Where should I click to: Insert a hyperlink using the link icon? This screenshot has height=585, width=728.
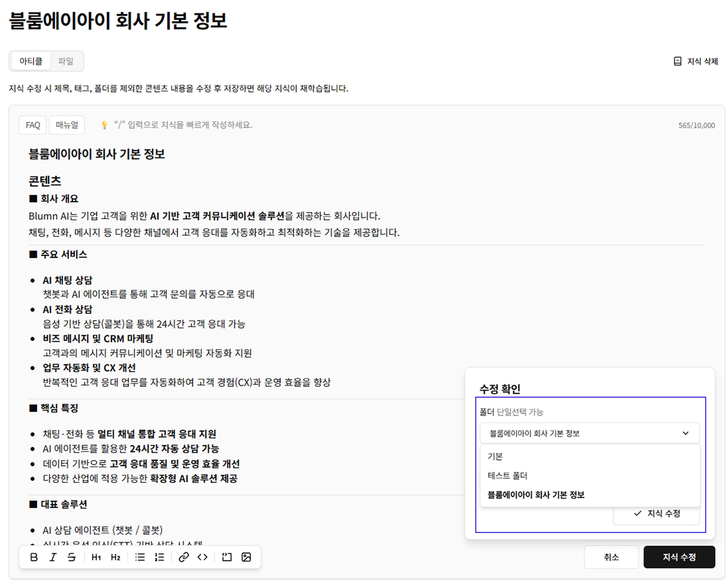[183, 557]
